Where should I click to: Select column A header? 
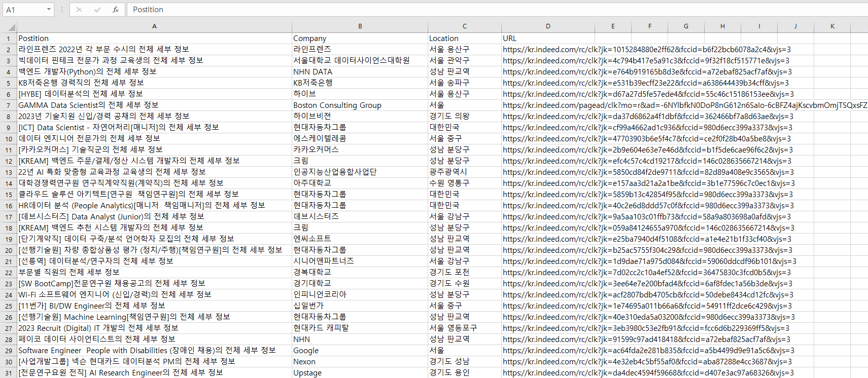154,27
